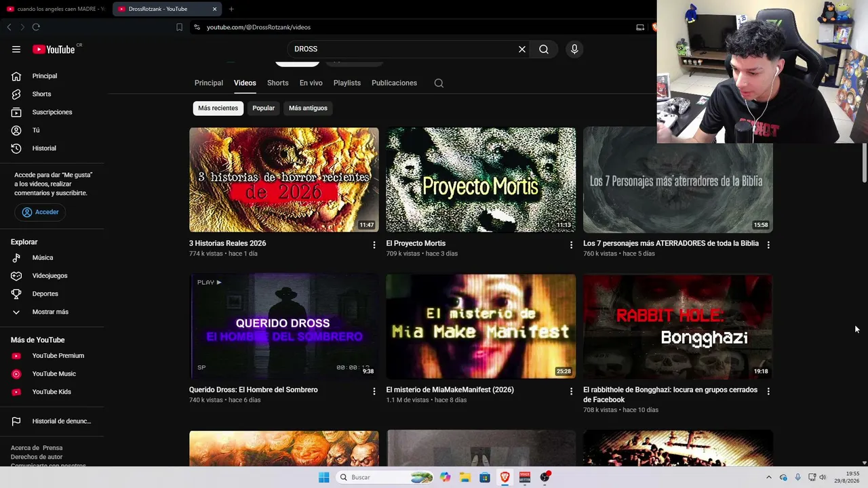Viewport: 868px width, 488px height.
Task: Open title El misterio de MiaMakeManifest (2026)
Action: [x=450, y=390]
